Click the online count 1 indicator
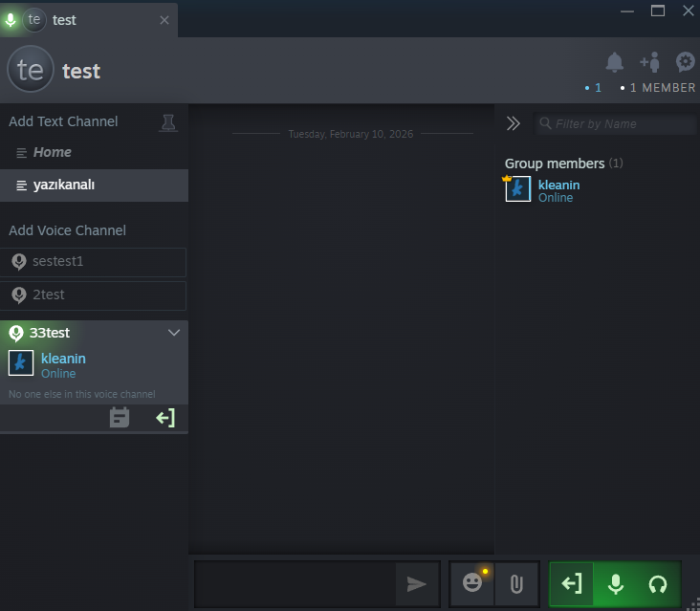 point(593,88)
